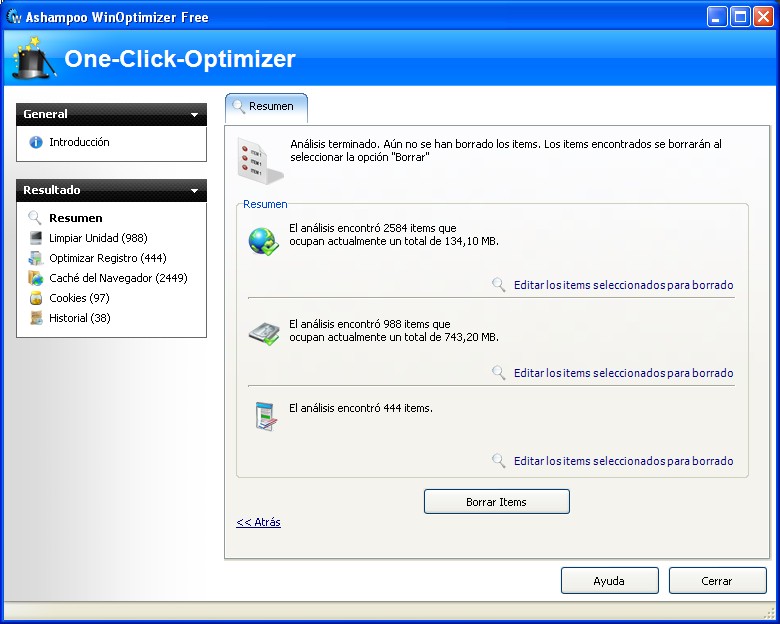The height and width of the screenshot is (624, 780).
Task: Click the registry document icon beside 444 items
Action: pos(266,416)
